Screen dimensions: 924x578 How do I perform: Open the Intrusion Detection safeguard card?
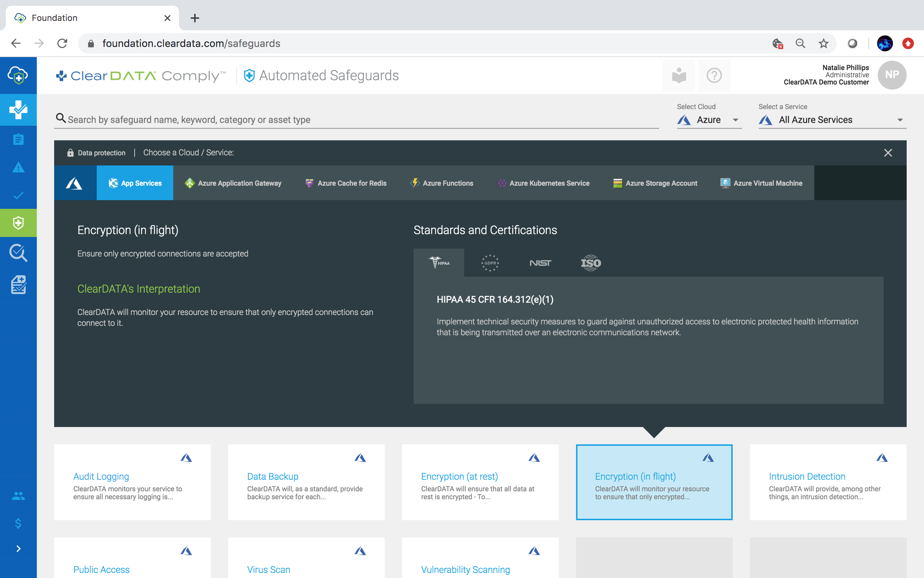[x=828, y=482]
